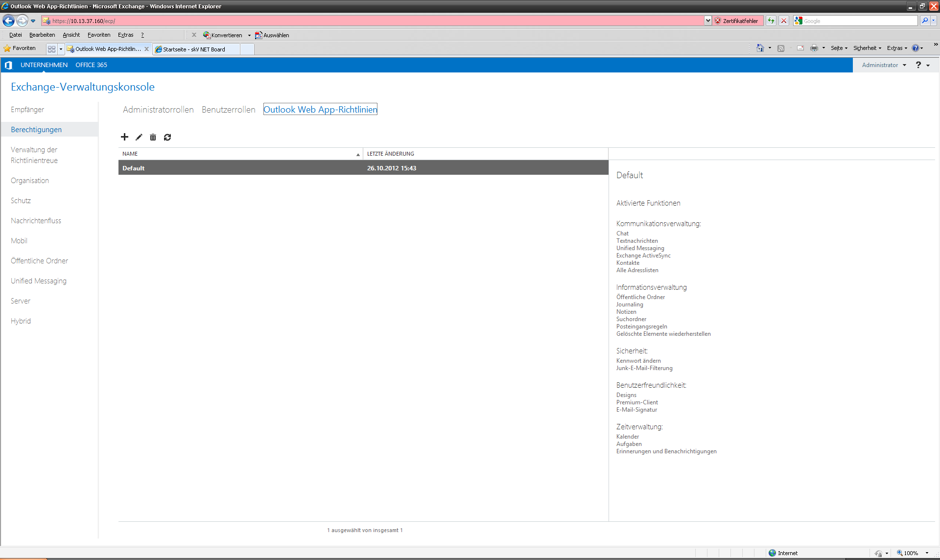940x560 pixels.
Task: Click the browser back arrow button
Action: 8,21
